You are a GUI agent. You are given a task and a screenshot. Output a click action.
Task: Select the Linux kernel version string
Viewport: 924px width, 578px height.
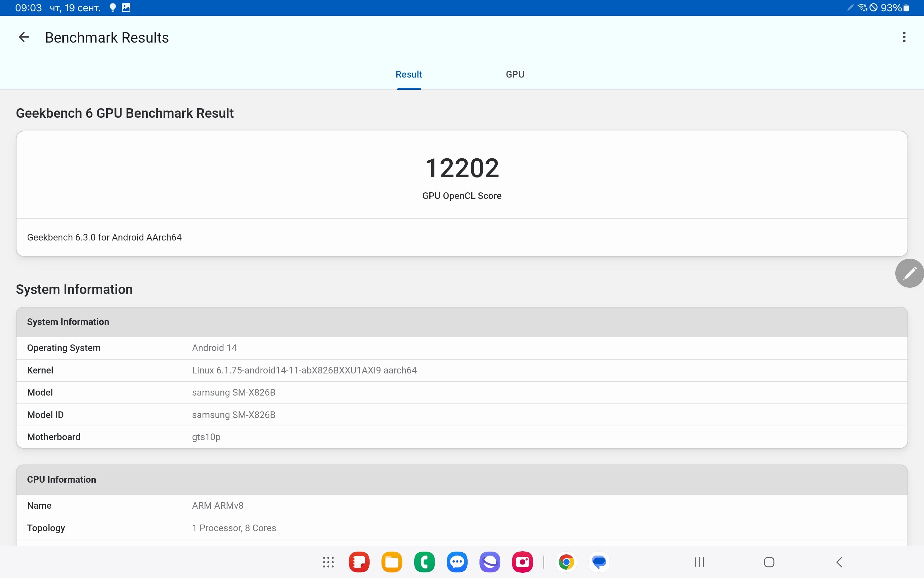pos(304,370)
